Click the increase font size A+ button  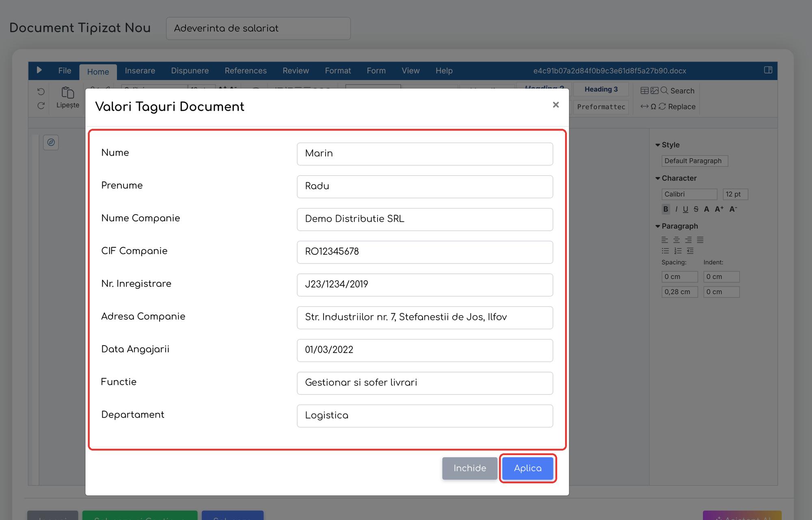coord(719,209)
